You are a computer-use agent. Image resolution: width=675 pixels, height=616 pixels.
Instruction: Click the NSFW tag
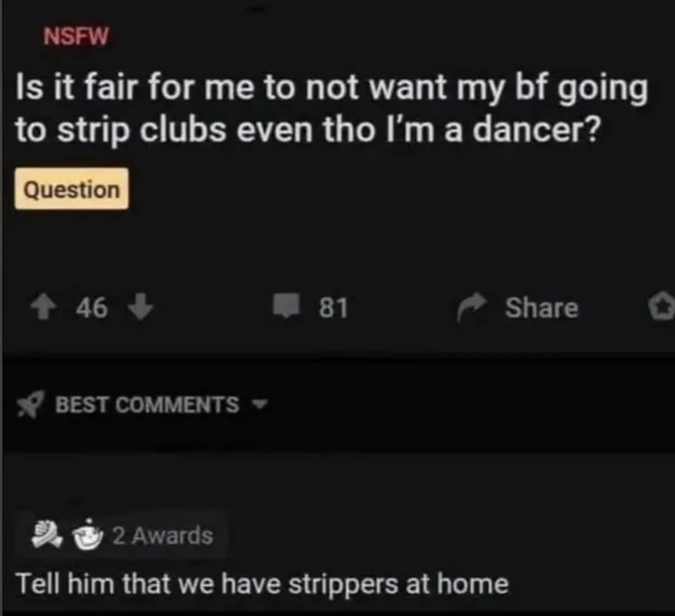click(x=76, y=36)
